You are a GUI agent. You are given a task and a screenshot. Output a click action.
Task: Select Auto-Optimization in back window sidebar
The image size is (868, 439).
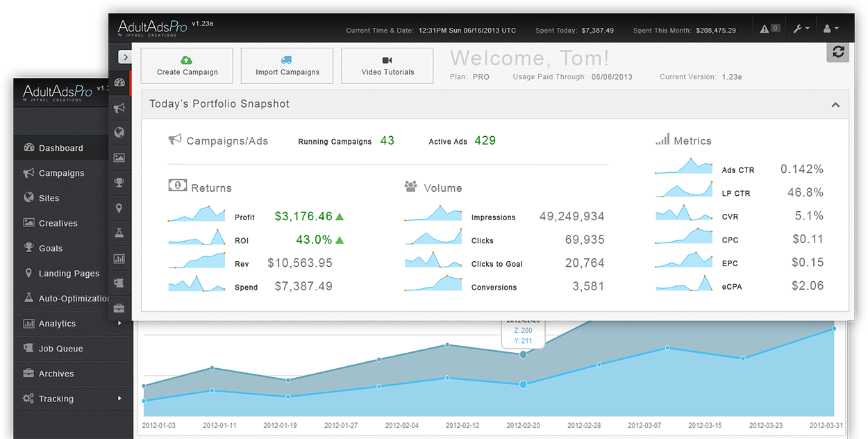[61, 298]
